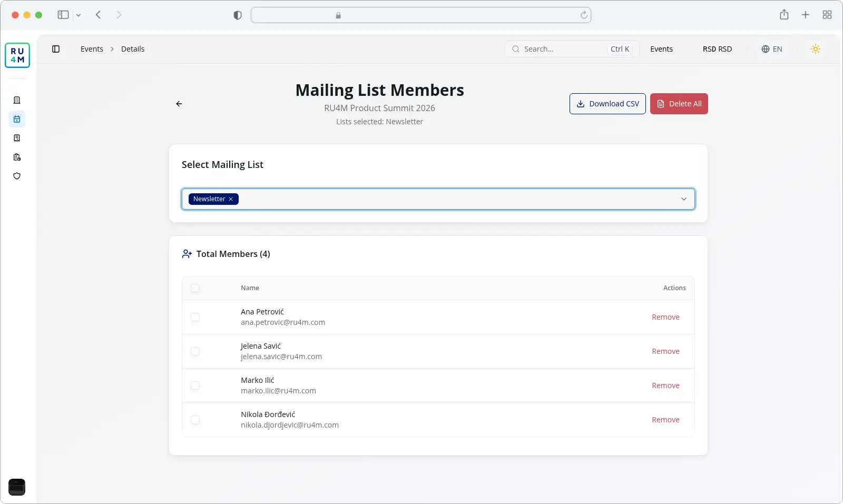This screenshot has height=504, width=843.
Task: Remove Marko Ilić from the list
Action: tap(665, 386)
